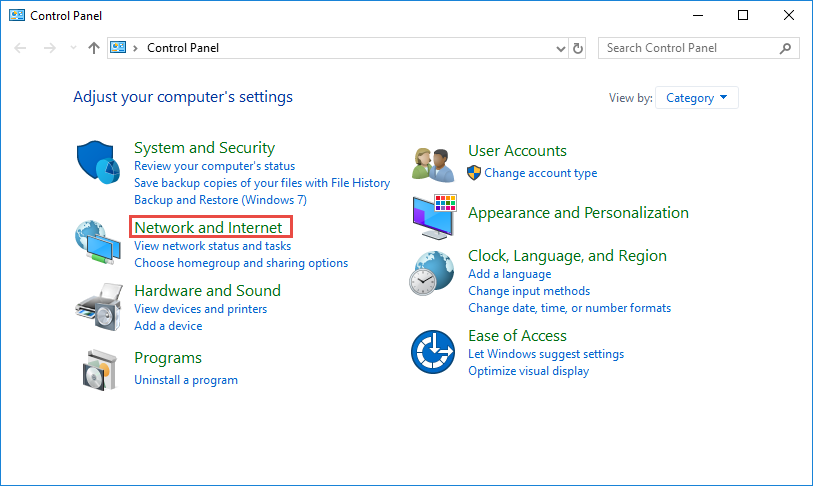Expand the address bar history dropdown
The height and width of the screenshot is (486, 813).
560,48
